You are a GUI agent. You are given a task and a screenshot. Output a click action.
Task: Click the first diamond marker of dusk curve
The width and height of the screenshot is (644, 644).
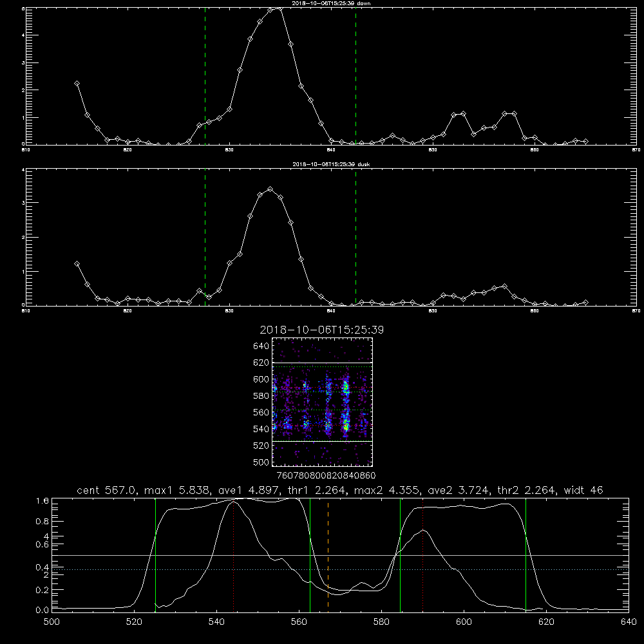[77, 263]
